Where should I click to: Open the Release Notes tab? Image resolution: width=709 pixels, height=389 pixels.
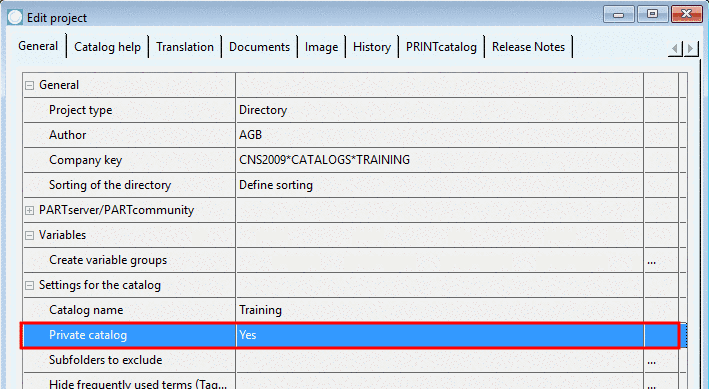pos(529,47)
